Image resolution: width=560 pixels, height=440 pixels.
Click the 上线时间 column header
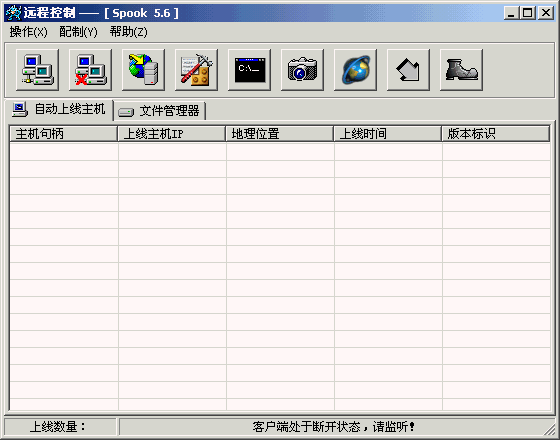[x=388, y=134]
